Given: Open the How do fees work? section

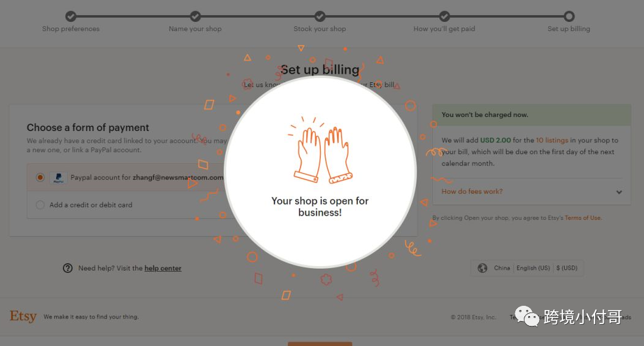Looking at the screenshot, I should tap(472, 191).
